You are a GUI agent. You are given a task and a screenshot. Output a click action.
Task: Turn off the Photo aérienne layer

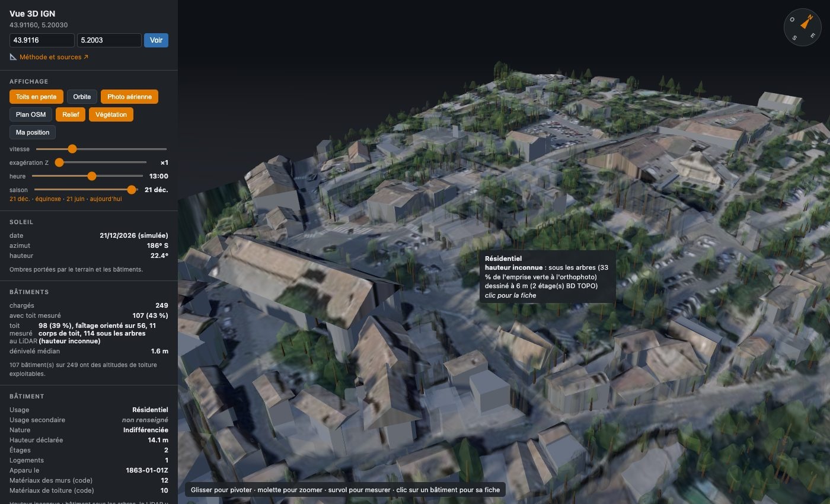129,97
